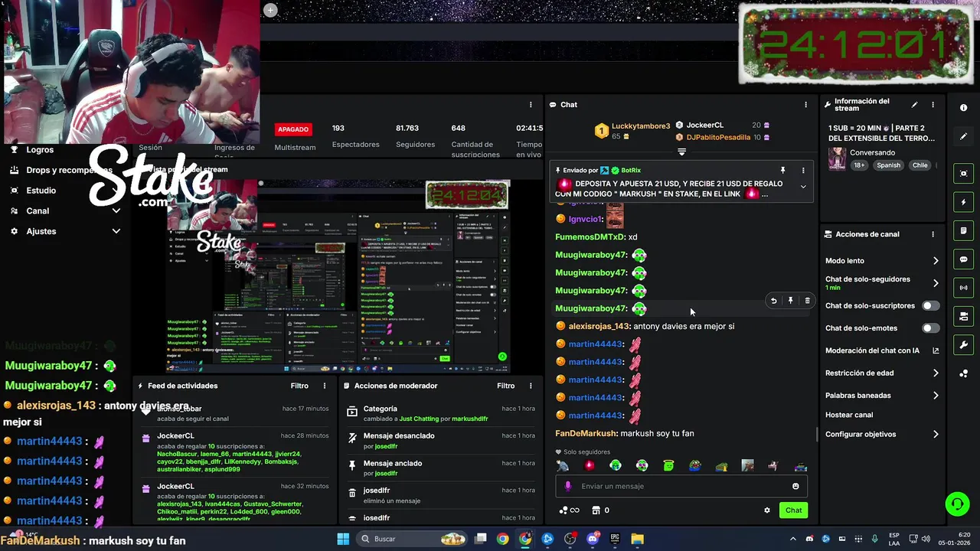Viewport: 980px width, 551px height.
Task: Open the info icon in right sidebar
Action: point(963,108)
